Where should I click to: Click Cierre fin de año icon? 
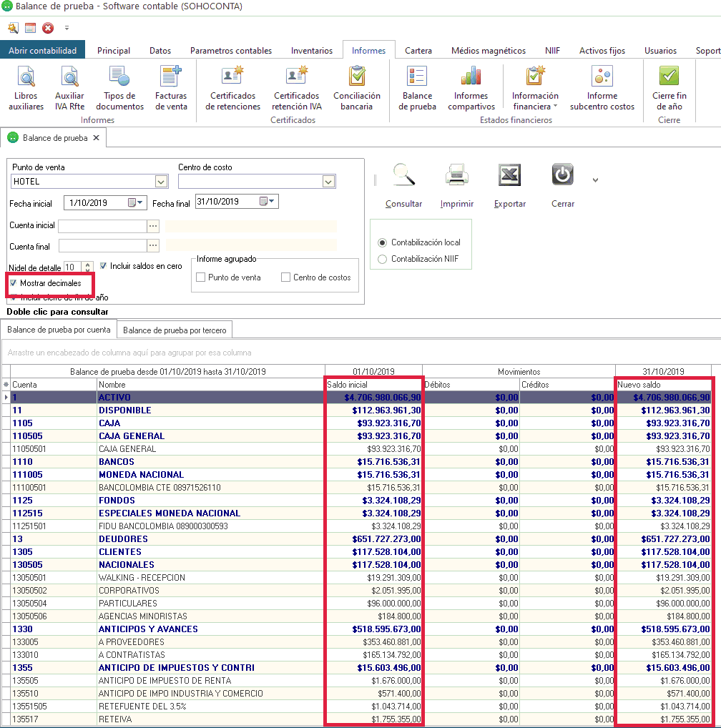point(669,77)
